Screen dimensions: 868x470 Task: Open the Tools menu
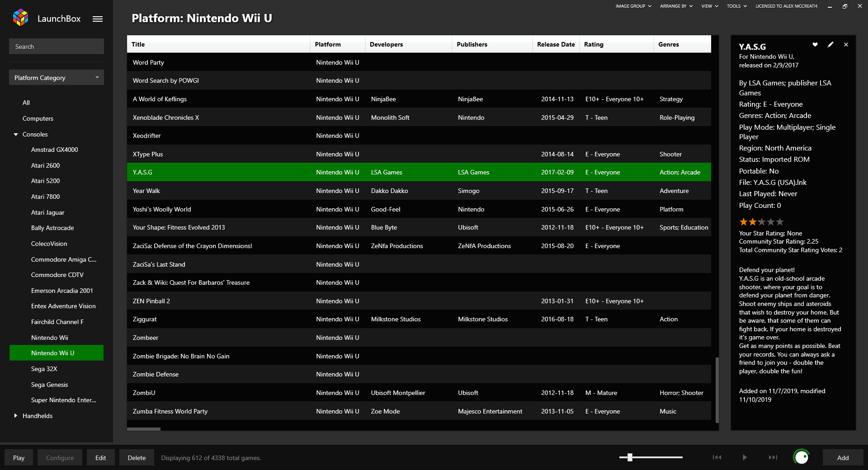[737, 6]
